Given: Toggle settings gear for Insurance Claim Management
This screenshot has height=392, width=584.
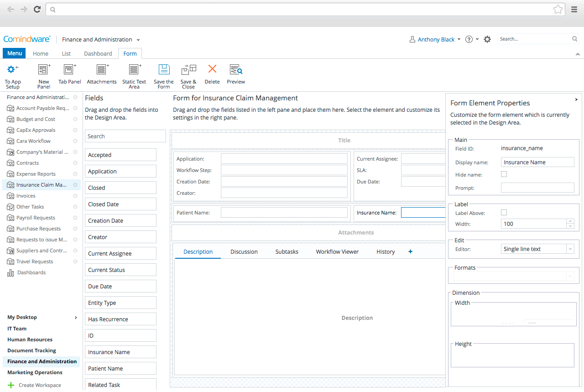Looking at the screenshot, I should click(75, 185).
